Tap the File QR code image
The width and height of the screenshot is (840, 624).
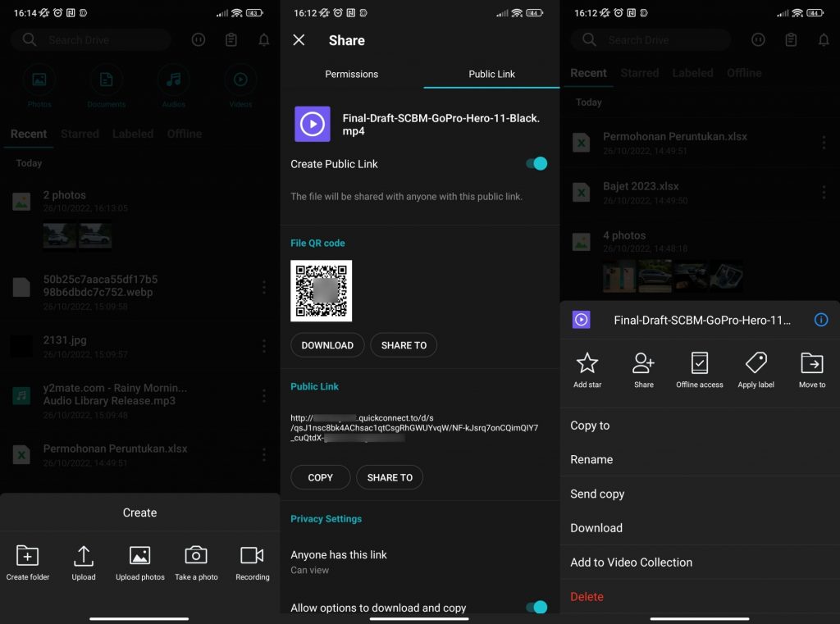(321, 291)
